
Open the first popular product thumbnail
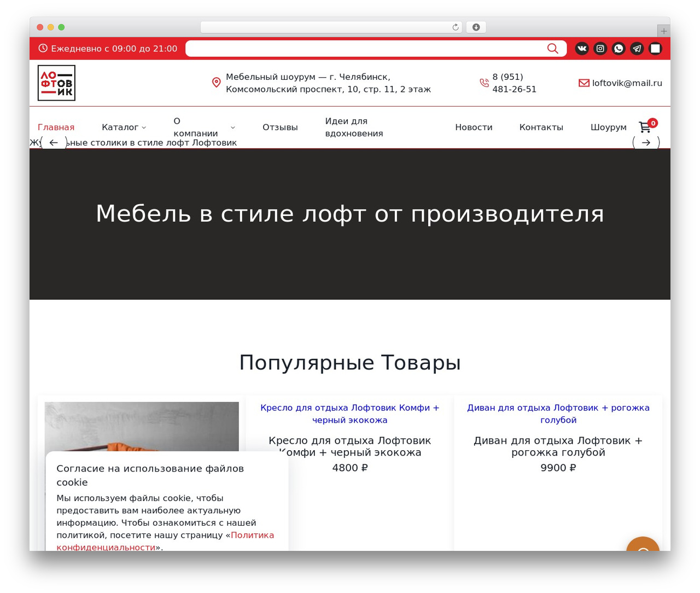click(x=142, y=427)
